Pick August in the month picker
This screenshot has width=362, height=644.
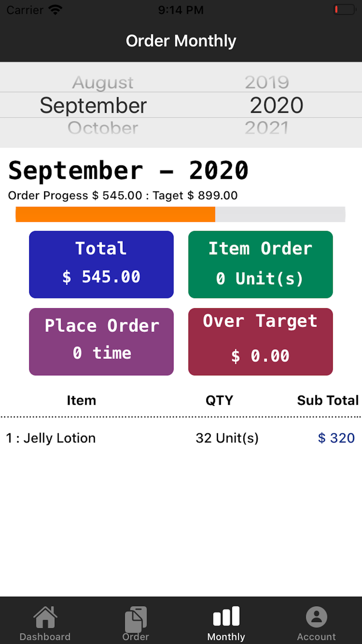[103, 83]
